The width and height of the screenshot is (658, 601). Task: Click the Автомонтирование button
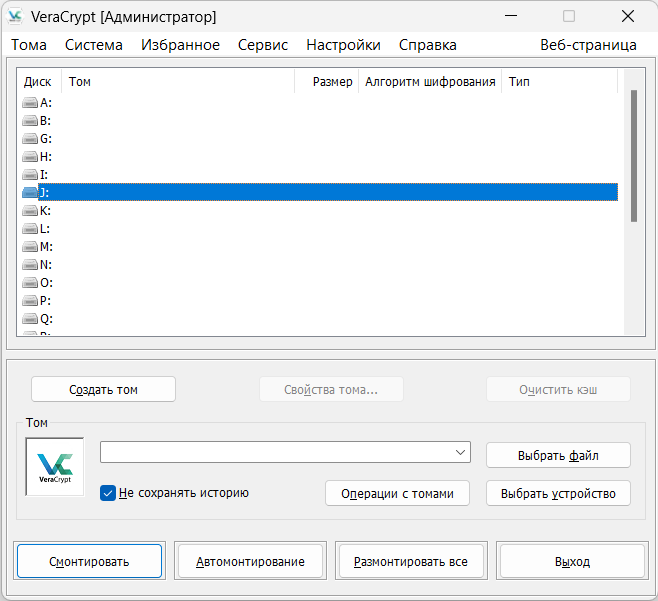(x=251, y=561)
